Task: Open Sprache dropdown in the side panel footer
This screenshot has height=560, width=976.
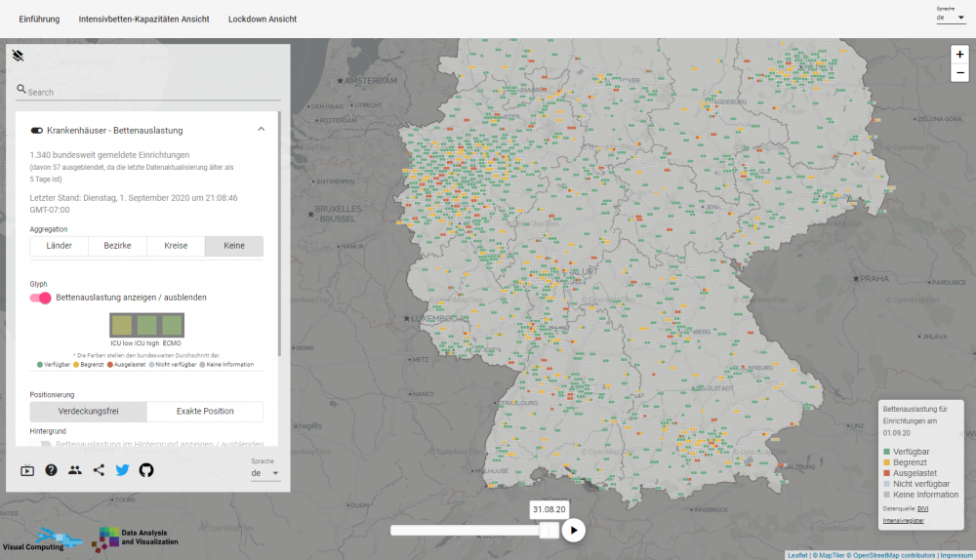Action: pyautogui.click(x=265, y=473)
